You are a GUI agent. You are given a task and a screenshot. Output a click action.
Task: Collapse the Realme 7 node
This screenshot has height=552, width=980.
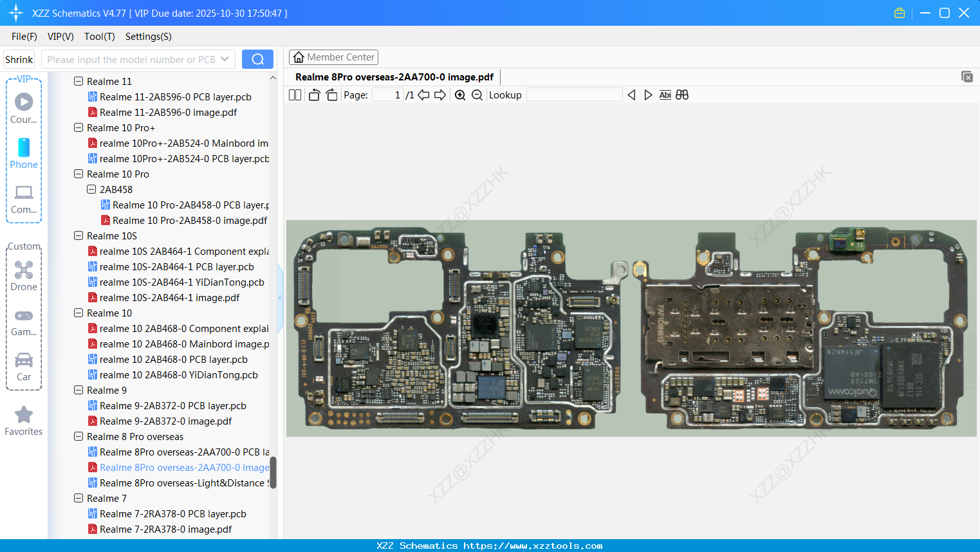(79, 498)
